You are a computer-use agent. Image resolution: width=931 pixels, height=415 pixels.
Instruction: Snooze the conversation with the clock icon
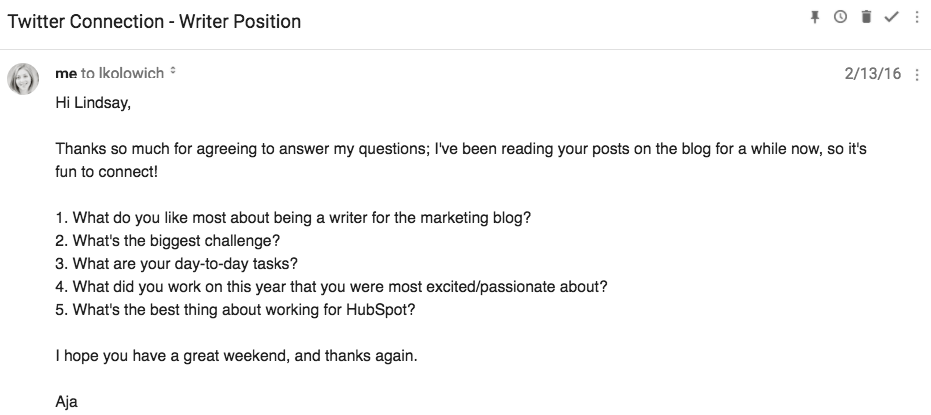click(x=841, y=17)
